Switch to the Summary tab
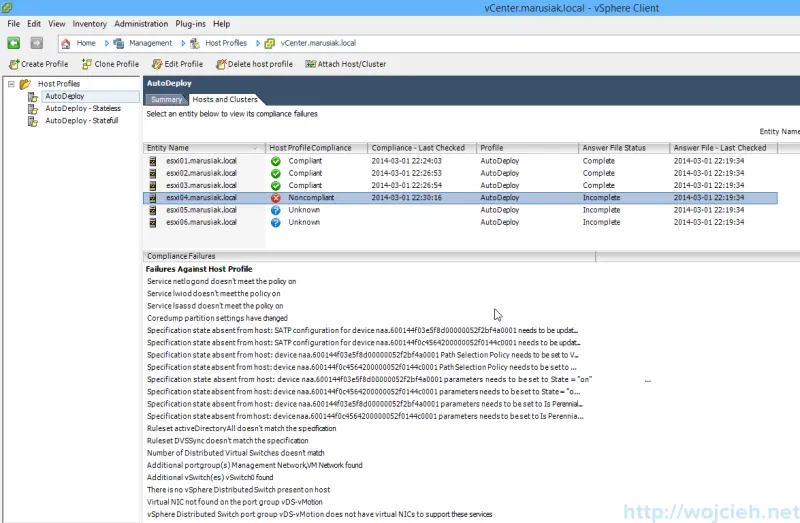 coord(166,99)
